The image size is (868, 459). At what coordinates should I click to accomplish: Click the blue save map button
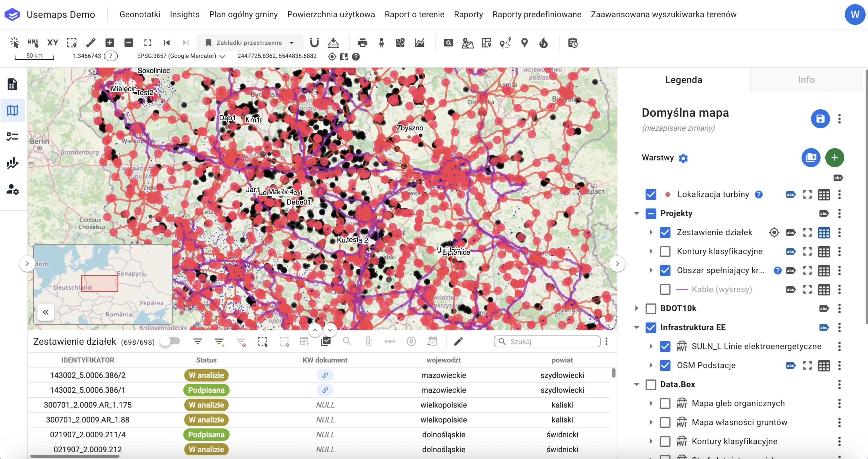tap(820, 119)
